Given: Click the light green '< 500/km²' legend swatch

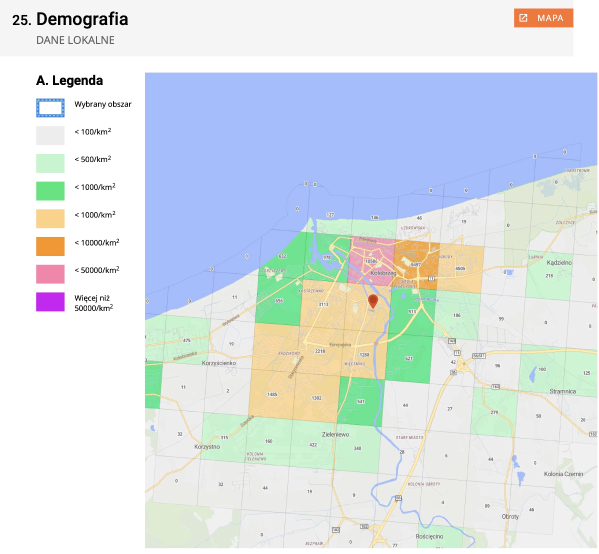Looking at the screenshot, I should click(x=50, y=163).
